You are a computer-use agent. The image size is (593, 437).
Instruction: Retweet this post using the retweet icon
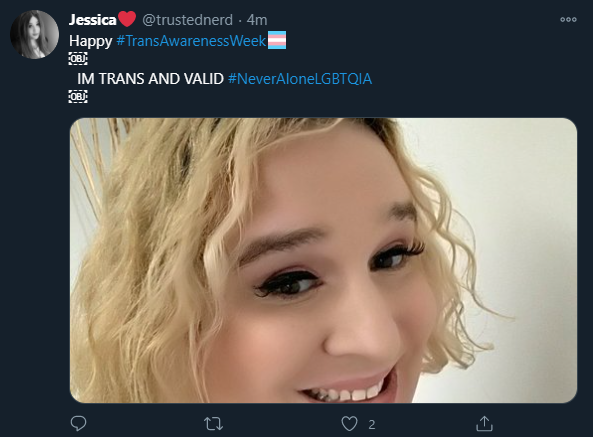[213, 424]
